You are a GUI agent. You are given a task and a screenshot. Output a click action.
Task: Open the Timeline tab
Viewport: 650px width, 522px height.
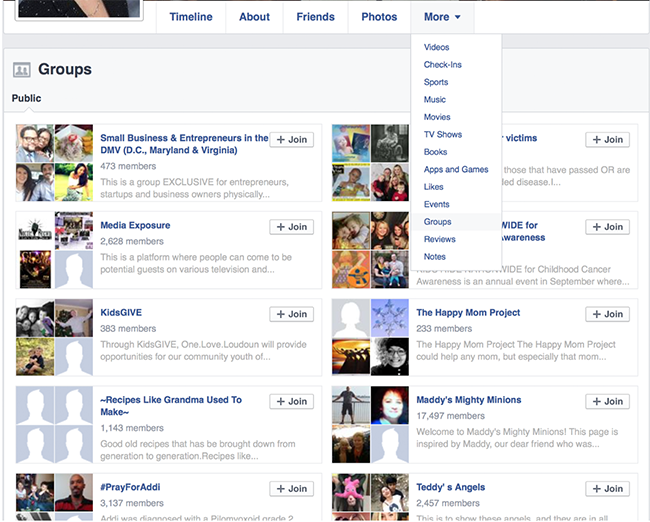click(x=191, y=17)
